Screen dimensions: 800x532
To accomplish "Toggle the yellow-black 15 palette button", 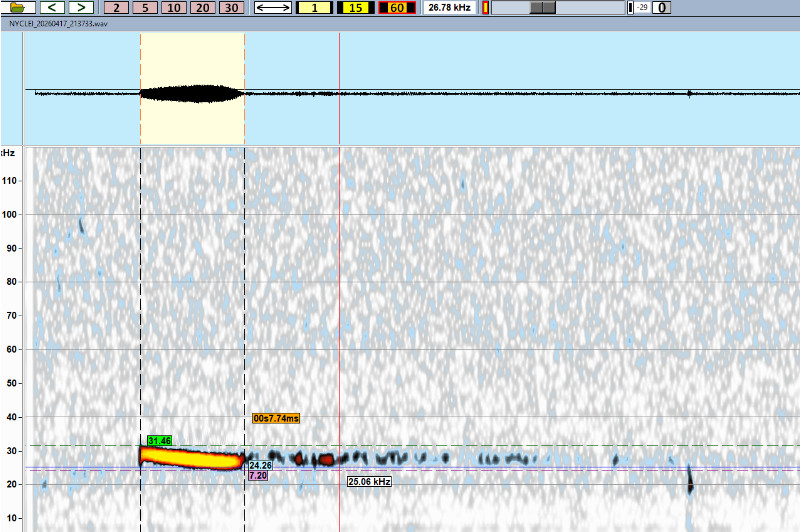I will 355,8.
